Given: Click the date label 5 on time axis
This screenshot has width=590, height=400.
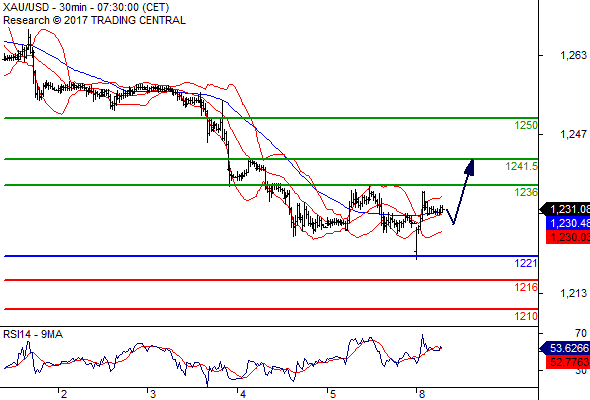Looking at the screenshot, I should pyautogui.click(x=333, y=394).
